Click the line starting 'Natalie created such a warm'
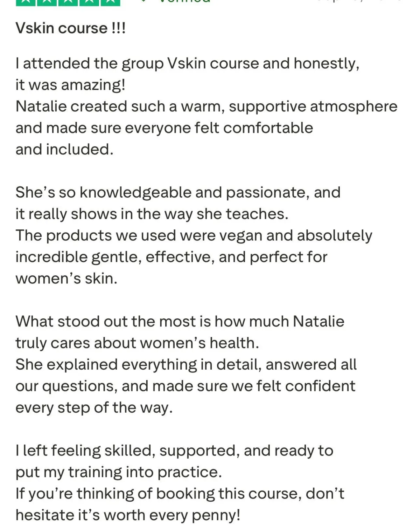The width and height of the screenshot is (420, 529). (206, 107)
